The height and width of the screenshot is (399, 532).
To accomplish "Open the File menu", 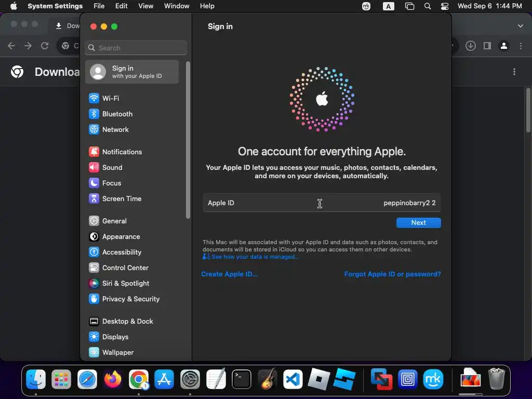I will tap(99, 6).
